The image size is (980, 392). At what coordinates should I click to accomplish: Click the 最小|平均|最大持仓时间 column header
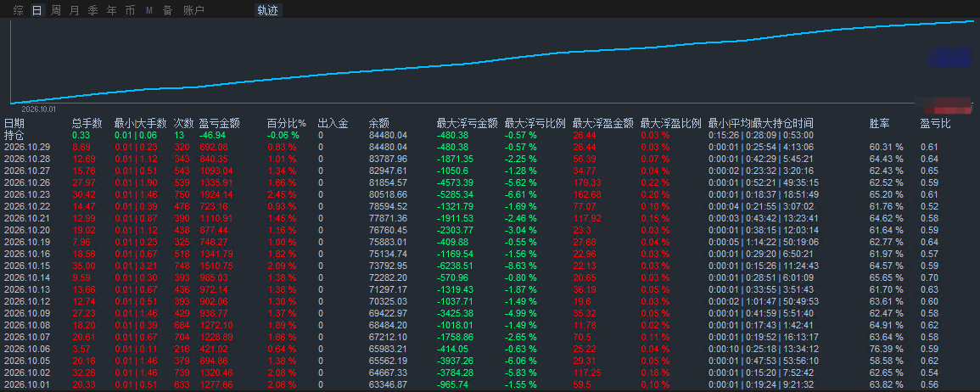760,123
